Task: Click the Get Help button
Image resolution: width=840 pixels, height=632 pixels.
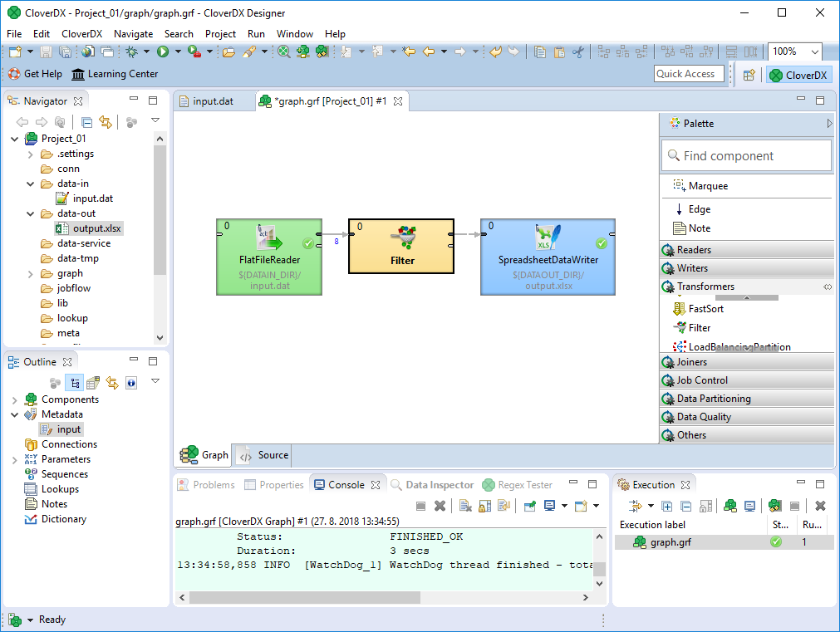Action: point(35,74)
